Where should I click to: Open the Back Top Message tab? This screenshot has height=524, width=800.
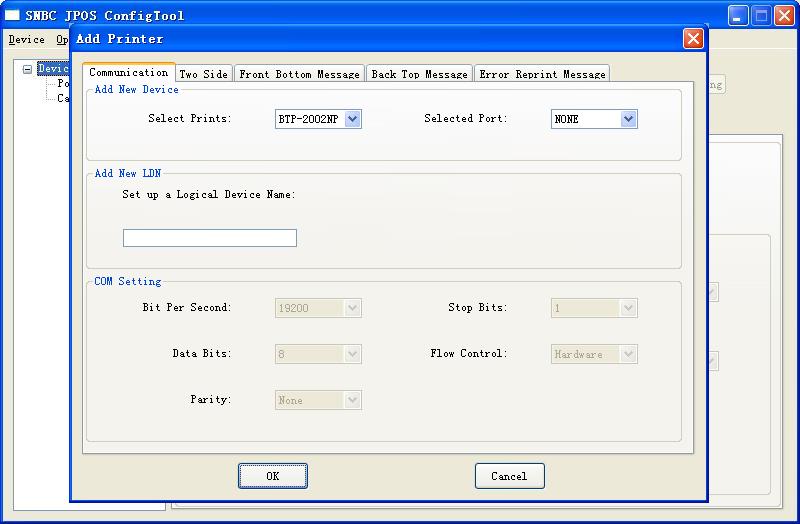point(419,74)
